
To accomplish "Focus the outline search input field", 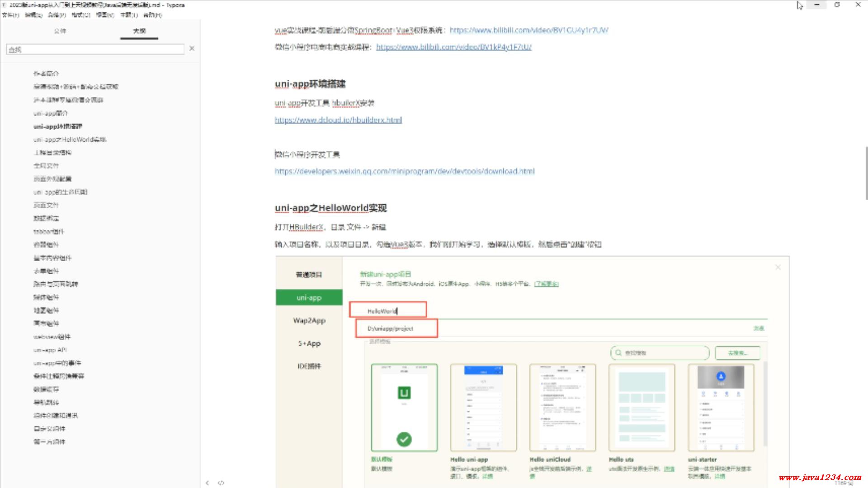I will (95, 49).
